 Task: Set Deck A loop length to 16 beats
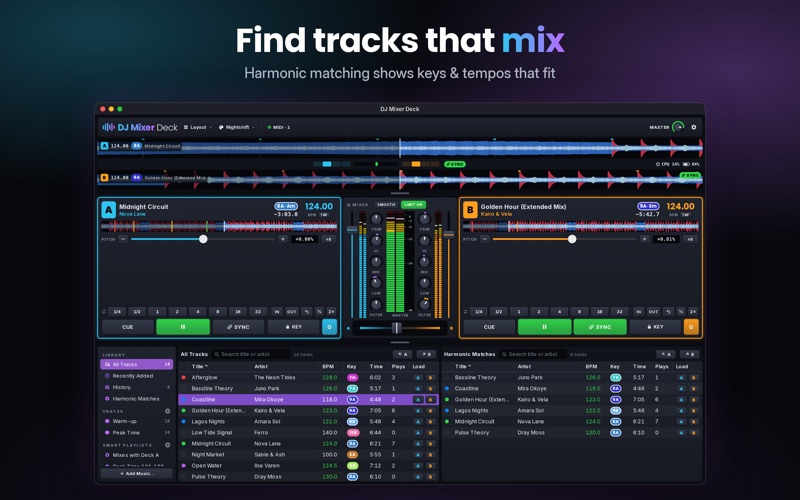click(x=238, y=311)
